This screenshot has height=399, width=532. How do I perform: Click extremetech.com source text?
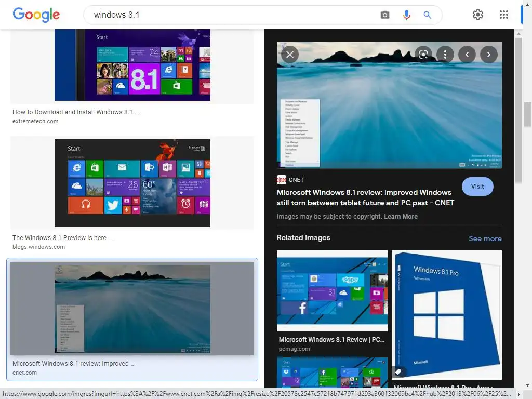(x=35, y=121)
